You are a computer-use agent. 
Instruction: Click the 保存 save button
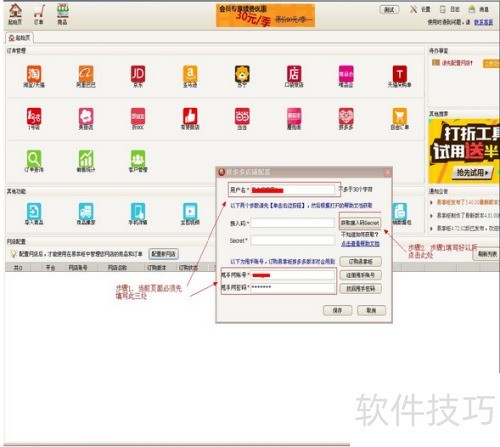(337, 310)
